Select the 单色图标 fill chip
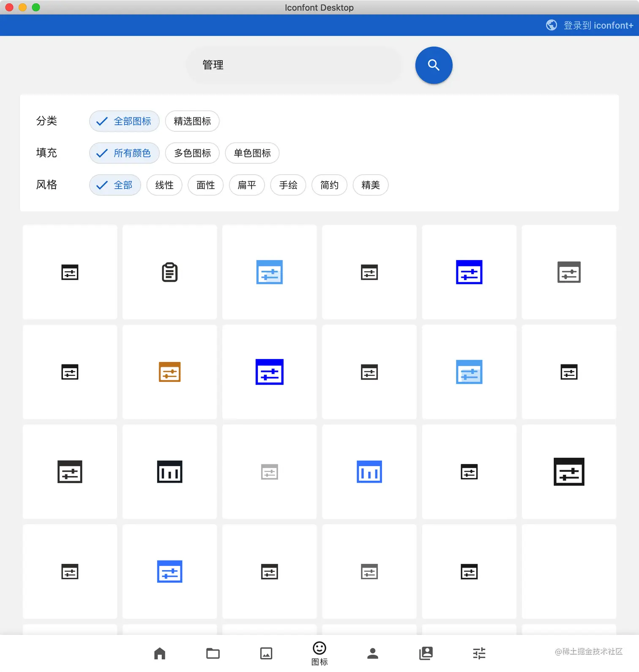Screen dimensions: 639x672 252,153
